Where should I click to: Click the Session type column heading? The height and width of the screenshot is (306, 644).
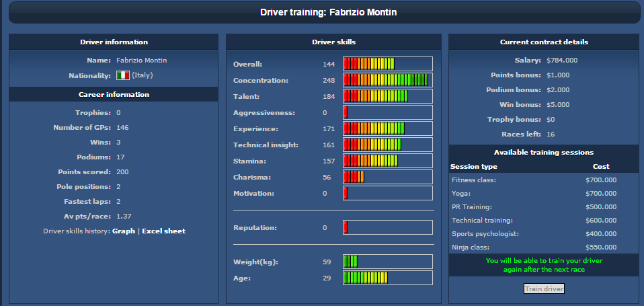point(473,167)
